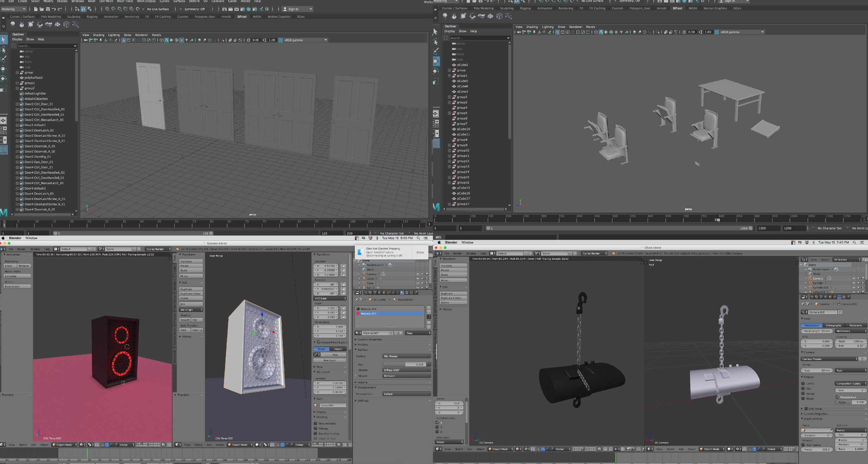Image resolution: width=868 pixels, height=464 pixels.
Task: Open the Mesh Tools menu in left Maya
Action: [x=125, y=1]
